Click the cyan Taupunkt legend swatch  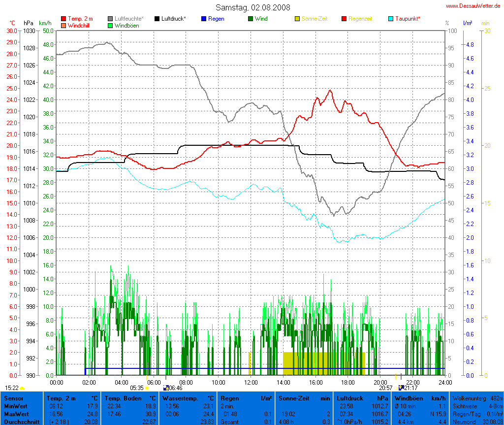[x=391, y=19]
